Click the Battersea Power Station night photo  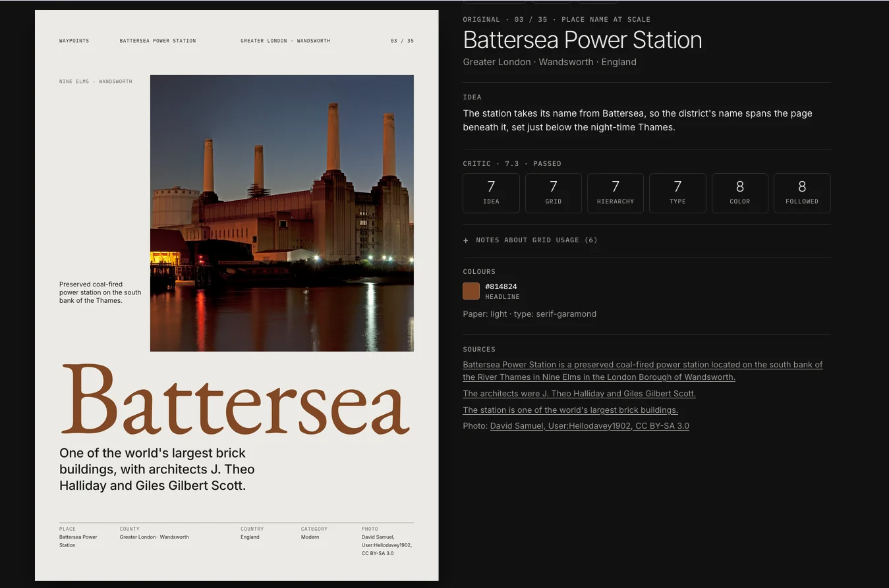click(282, 213)
